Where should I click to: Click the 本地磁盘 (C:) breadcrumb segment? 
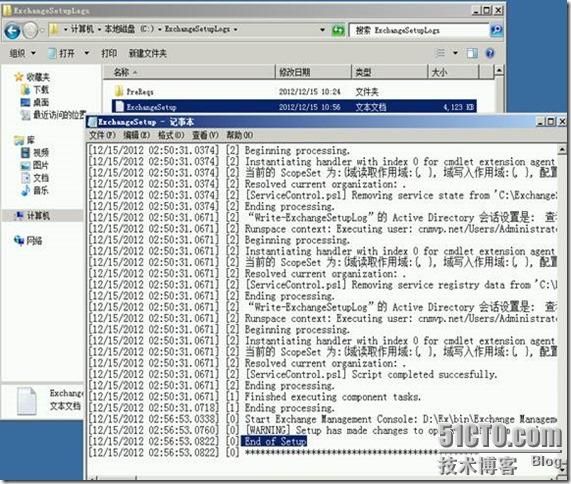click(130, 29)
